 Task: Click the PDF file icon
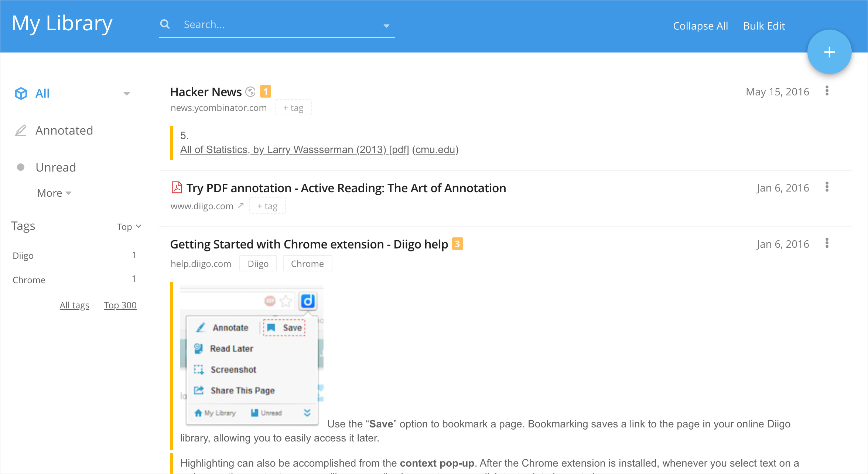(177, 187)
